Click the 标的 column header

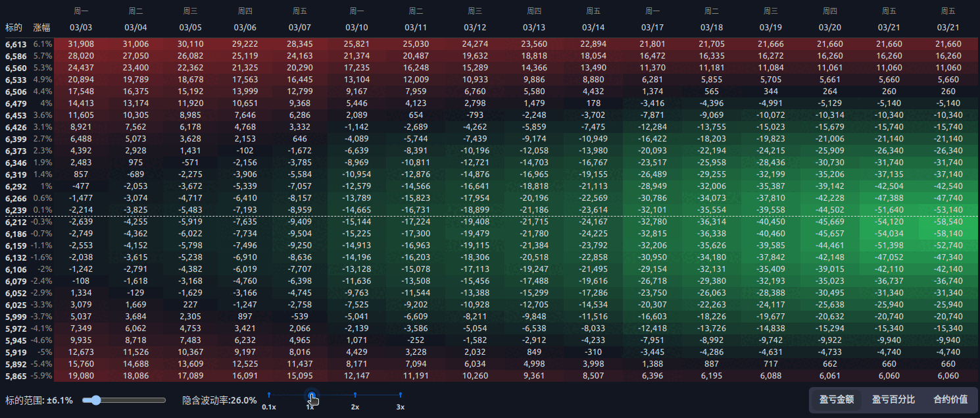14,28
